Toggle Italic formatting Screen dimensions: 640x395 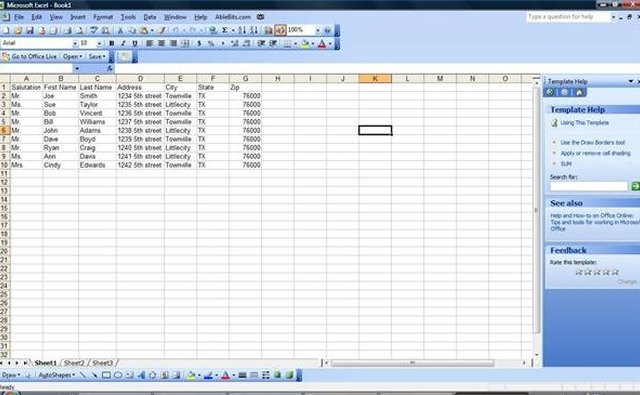pyautogui.click(x=123, y=43)
